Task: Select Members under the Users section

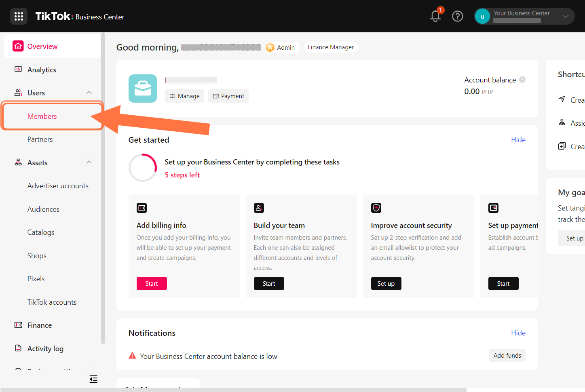Action: [42, 116]
